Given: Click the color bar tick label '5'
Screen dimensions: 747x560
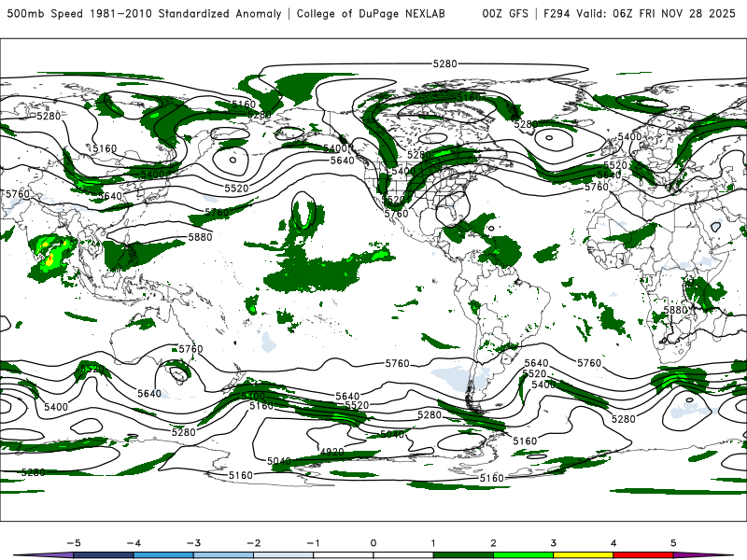Looking at the screenshot, I should pos(673,543).
